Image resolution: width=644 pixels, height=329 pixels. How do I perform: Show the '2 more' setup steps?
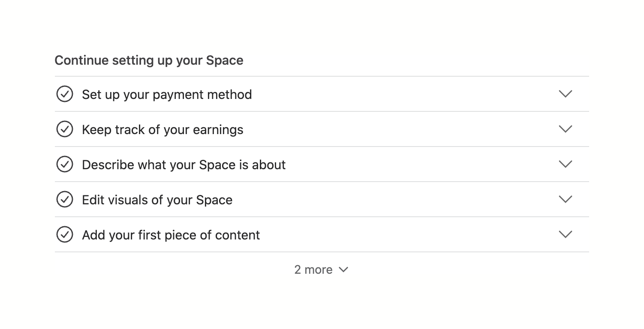click(x=313, y=270)
